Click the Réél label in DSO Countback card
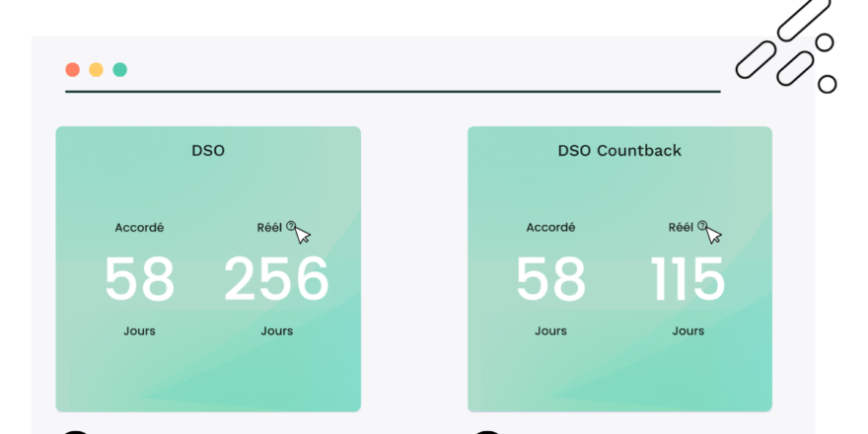 point(681,227)
